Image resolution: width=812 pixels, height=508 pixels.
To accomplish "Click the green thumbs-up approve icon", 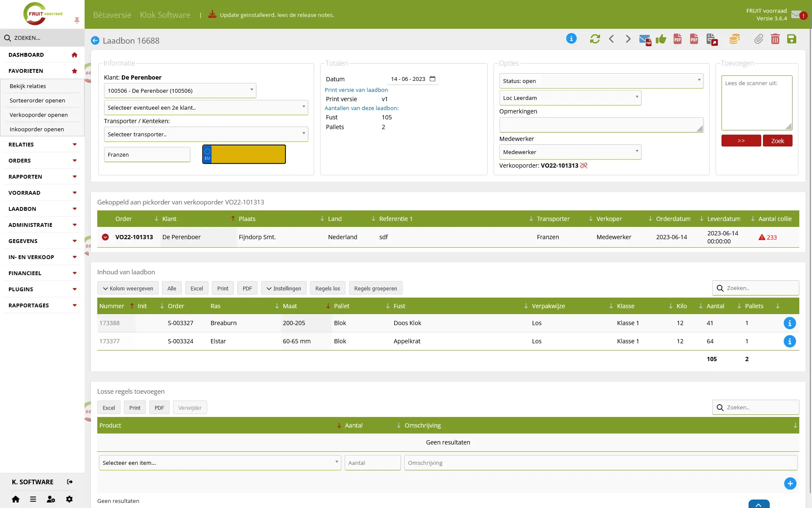I will coord(661,39).
